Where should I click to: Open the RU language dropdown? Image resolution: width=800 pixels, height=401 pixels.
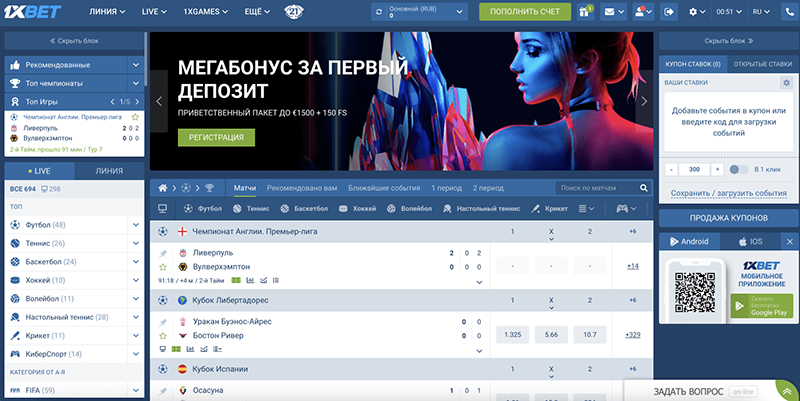tap(760, 12)
